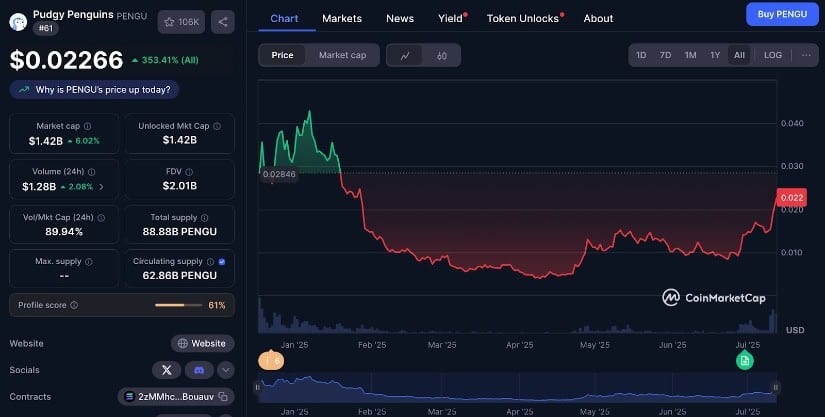
Task: Click the #61 rank badge
Action: [46, 28]
